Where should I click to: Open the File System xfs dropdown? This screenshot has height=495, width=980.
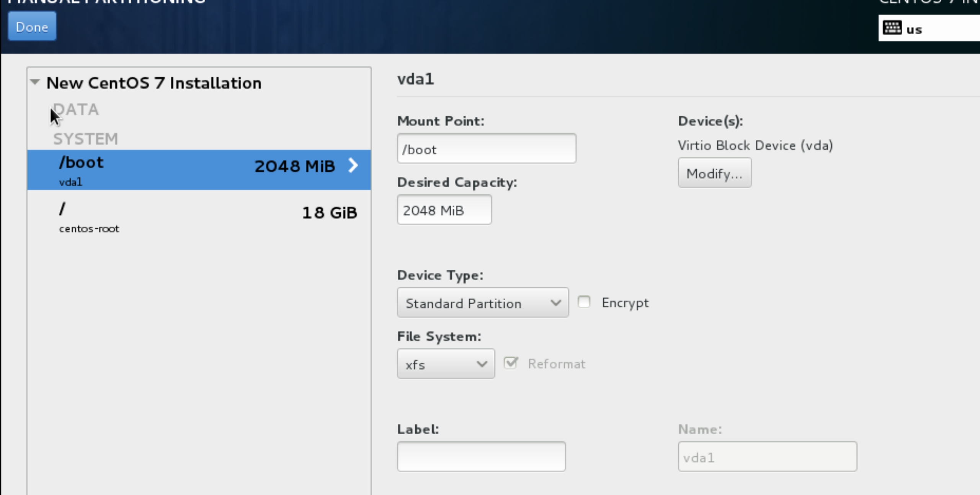(x=446, y=364)
